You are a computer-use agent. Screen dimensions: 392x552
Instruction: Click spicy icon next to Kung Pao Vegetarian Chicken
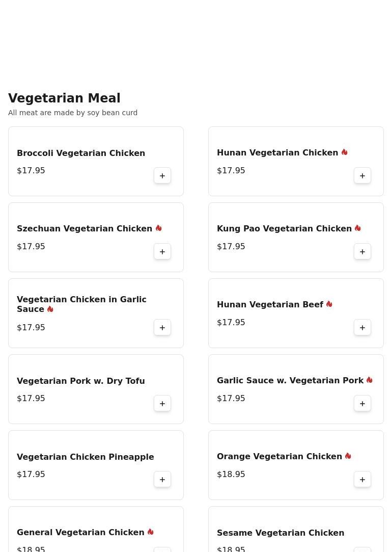coord(358,228)
